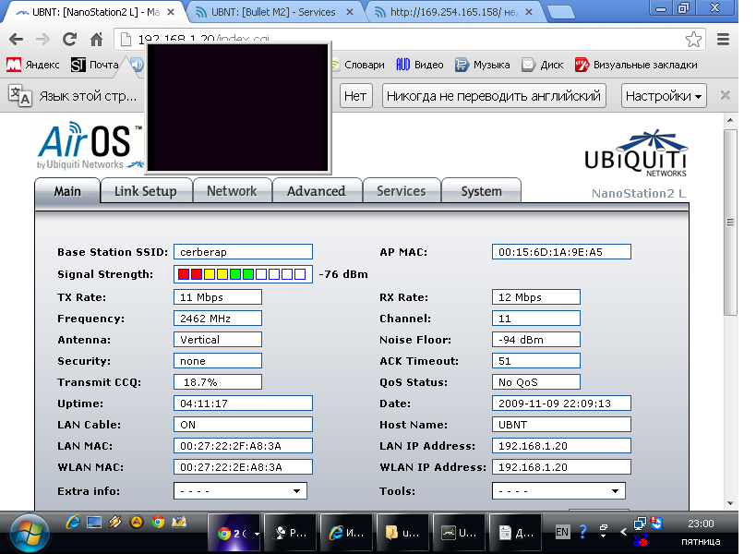Open the document taskbar window Д...

pos(515,533)
